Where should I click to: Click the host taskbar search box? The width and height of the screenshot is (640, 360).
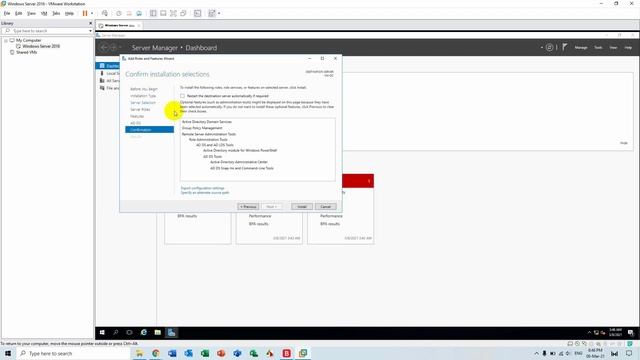click(x=73, y=353)
